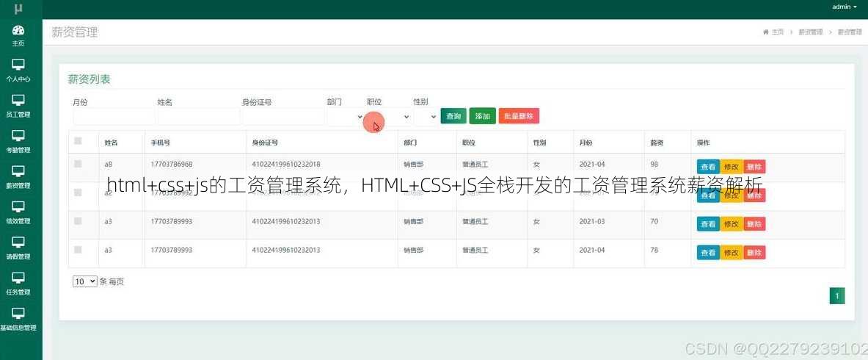The width and height of the screenshot is (868, 360).
Task: Click 修改 for row a8
Action: tap(732, 167)
